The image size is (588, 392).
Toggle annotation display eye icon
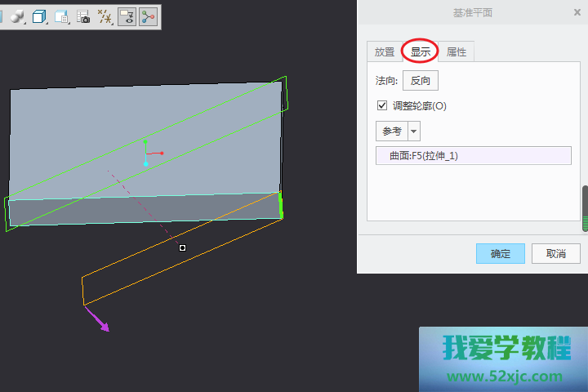tap(127, 16)
